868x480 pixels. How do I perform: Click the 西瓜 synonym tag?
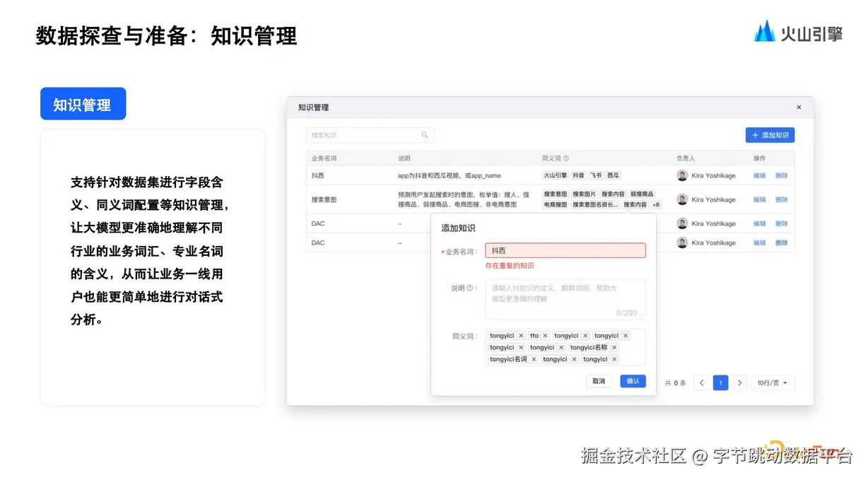click(x=613, y=175)
